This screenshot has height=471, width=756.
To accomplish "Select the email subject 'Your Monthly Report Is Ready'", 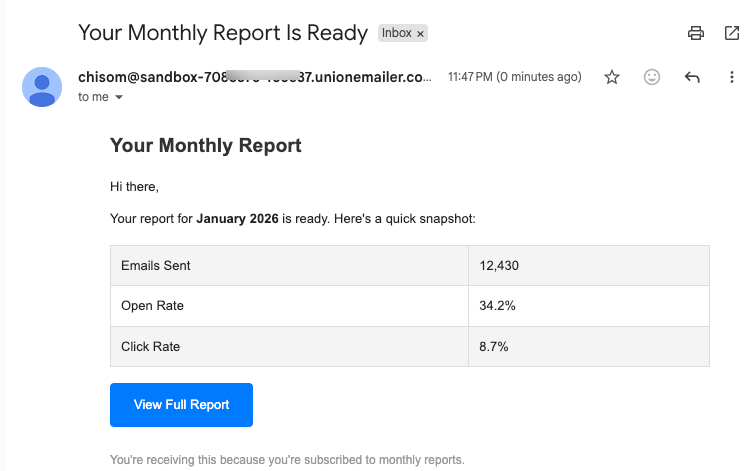I will coord(223,33).
